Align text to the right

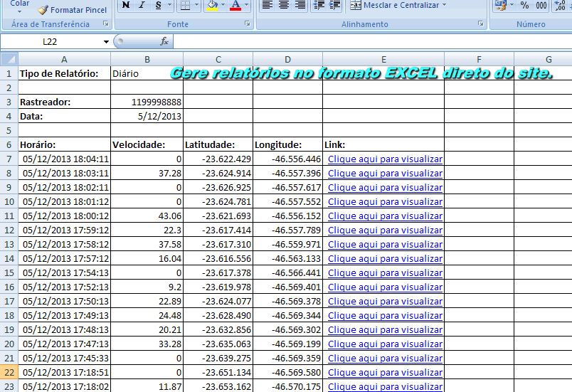300,5
